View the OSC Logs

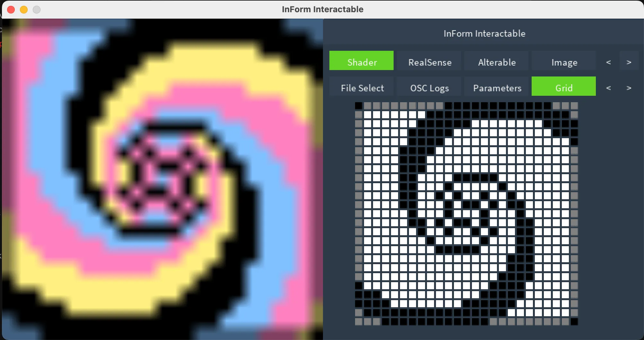click(x=429, y=87)
